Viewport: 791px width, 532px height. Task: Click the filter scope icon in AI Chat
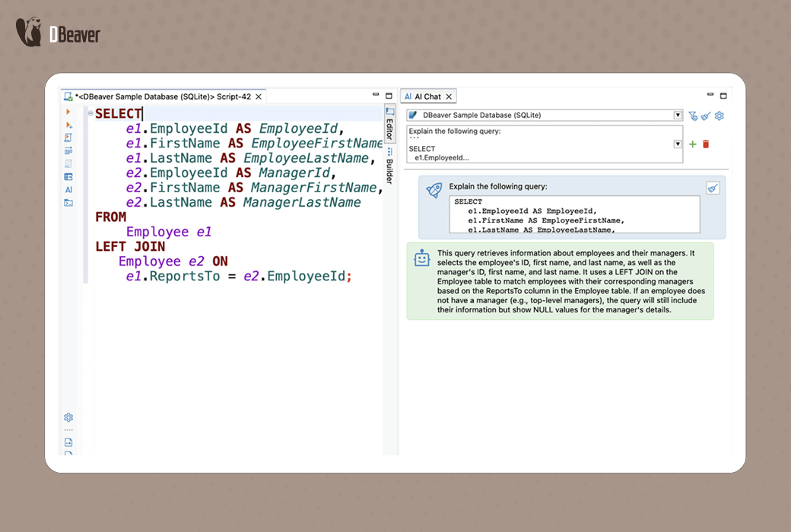pyautogui.click(x=693, y=116)
